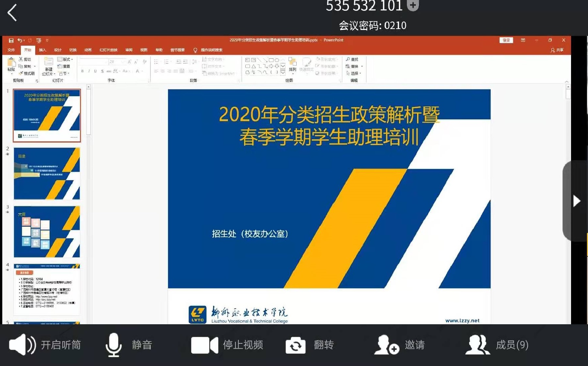Click the PowerPoint save icon

pyautogui.click(x=11, y=40)
